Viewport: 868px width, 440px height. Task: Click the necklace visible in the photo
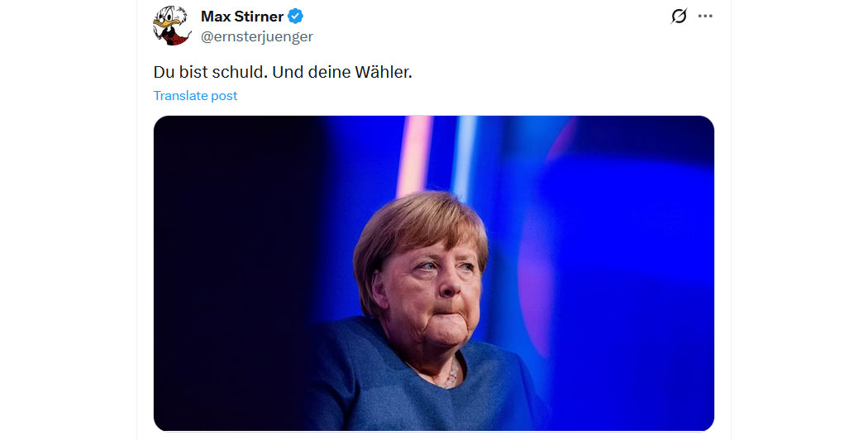[451, 377]
